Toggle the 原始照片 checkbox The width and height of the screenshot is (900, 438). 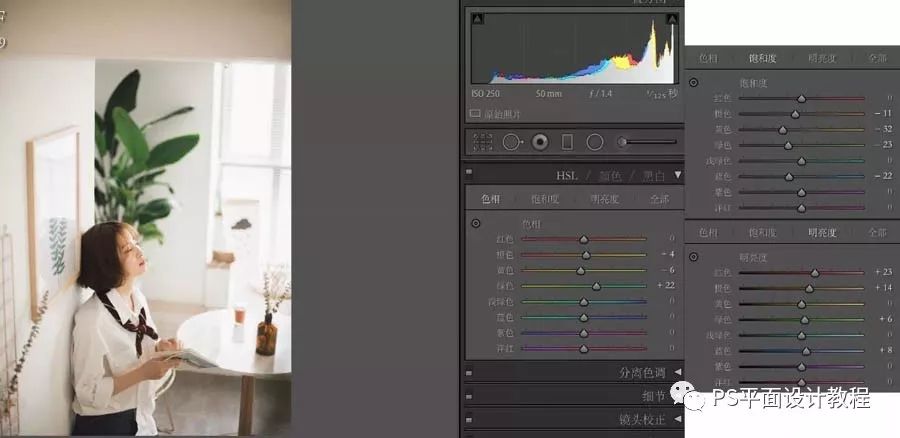click(x=475, y=113)
